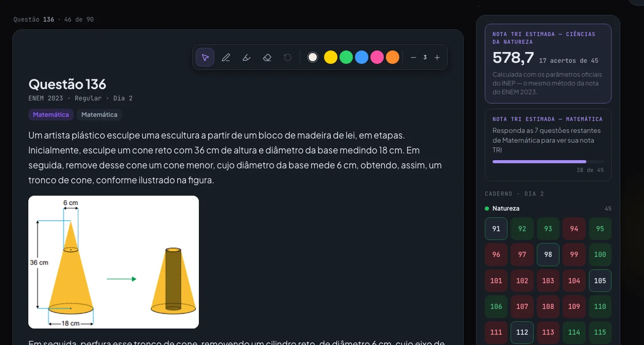The width and height of the screenshot is (644, 345).
Task: Go to question 91
Action: [496, 229]
